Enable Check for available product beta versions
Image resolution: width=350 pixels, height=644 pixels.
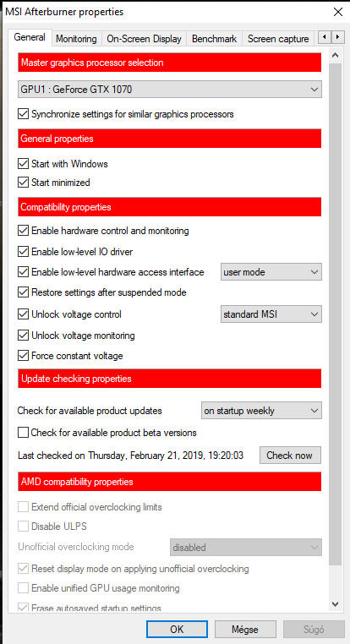[x=23, y=433]
